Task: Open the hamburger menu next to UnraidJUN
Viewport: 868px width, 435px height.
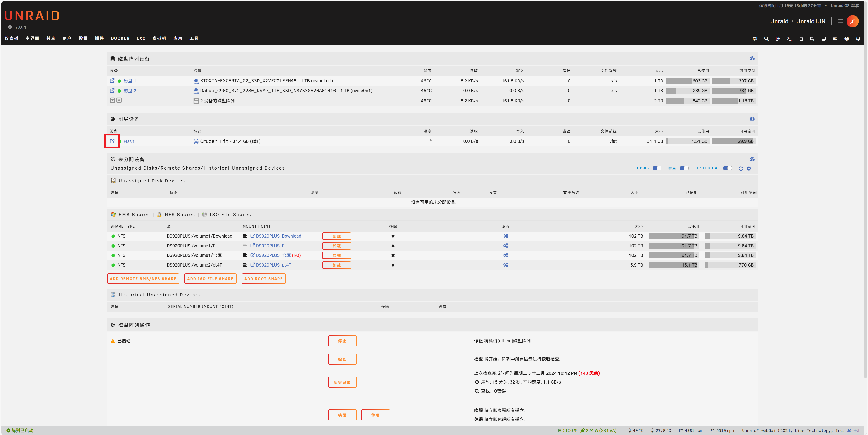Action: click(840, 21)
